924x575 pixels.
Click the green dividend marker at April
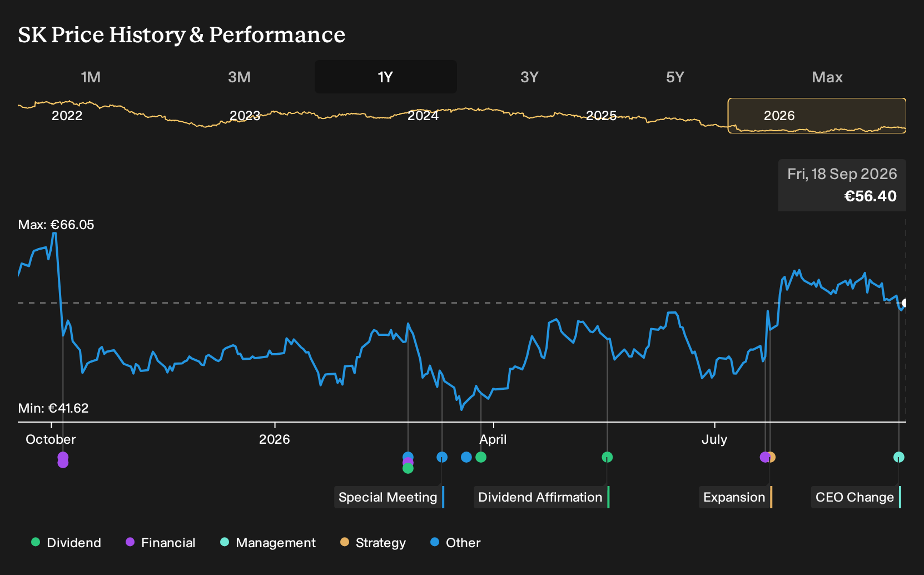(481, 457)
